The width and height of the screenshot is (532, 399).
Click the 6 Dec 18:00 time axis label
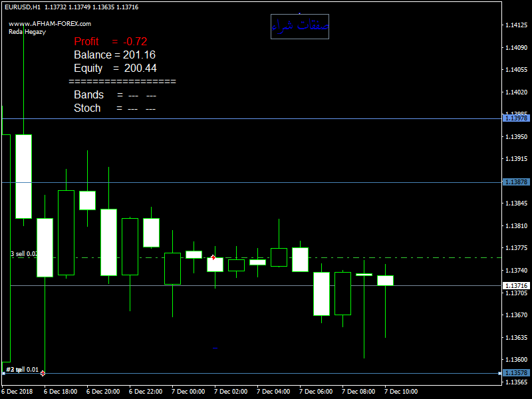pos(61,392)
